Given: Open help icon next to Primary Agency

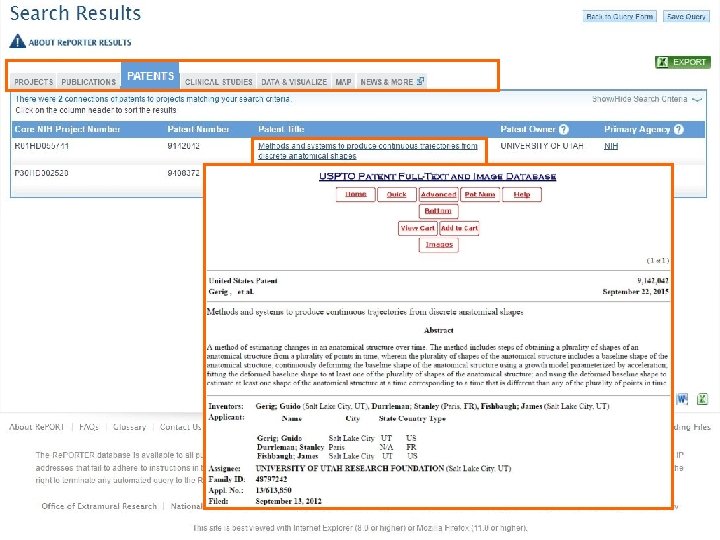Looking at the screenshot, I should click(679, 129).
